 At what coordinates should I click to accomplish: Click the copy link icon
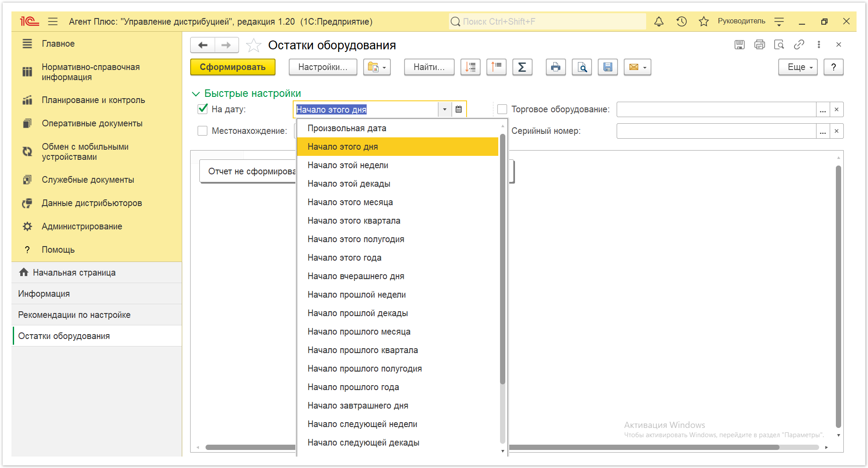[799, 44]
